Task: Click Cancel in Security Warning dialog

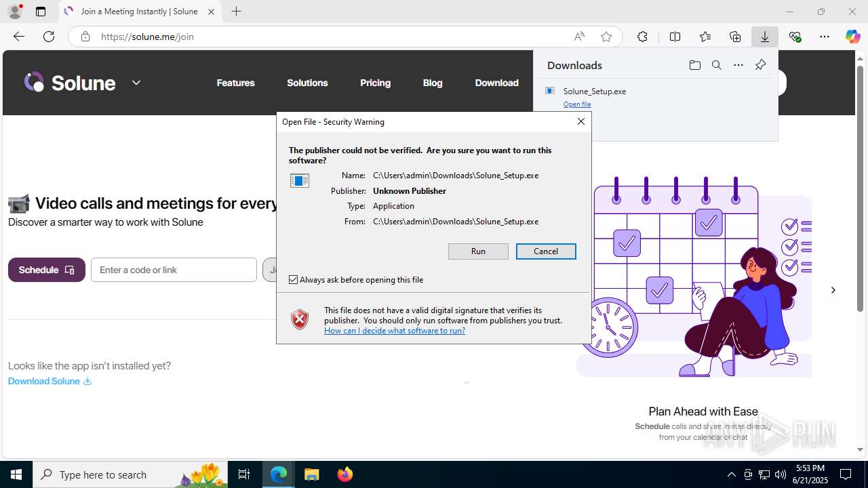Action: pos(546,251)
